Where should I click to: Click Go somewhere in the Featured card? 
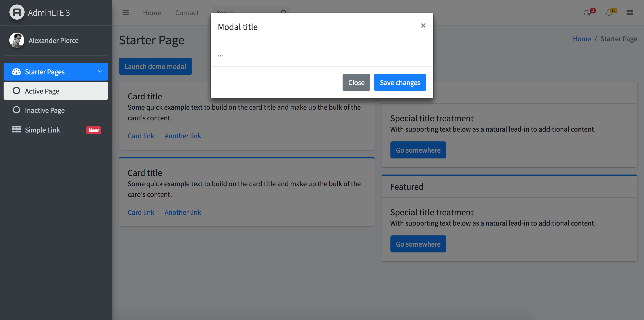[418, 244]
